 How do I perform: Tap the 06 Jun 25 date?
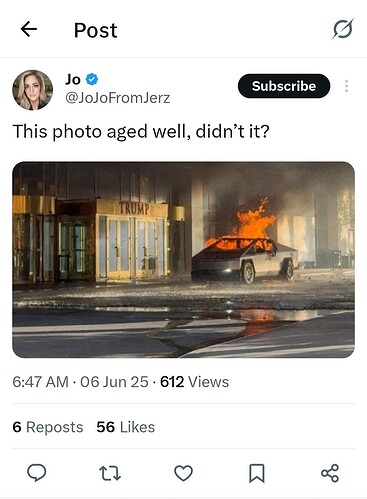point(114,382)
